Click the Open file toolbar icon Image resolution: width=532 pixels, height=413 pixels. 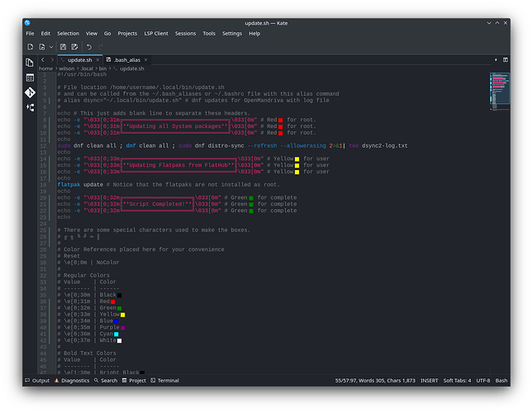click(x=42, y=47)
